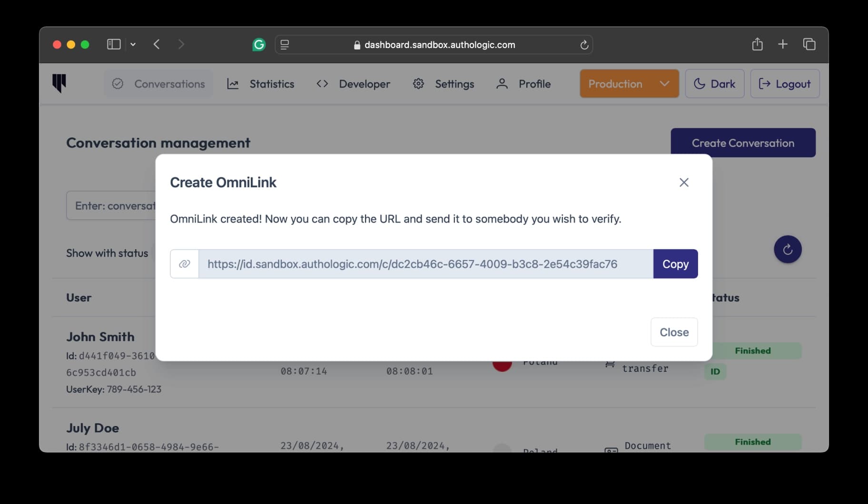Log out using the Logout button
The width and height of the screenshot is (868, 504).
(785, 84)
